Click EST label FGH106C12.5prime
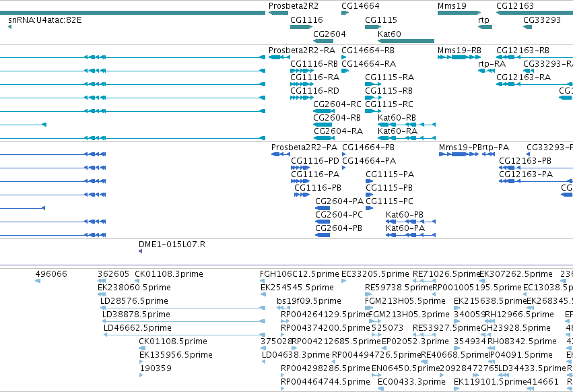 click(299, 274)
